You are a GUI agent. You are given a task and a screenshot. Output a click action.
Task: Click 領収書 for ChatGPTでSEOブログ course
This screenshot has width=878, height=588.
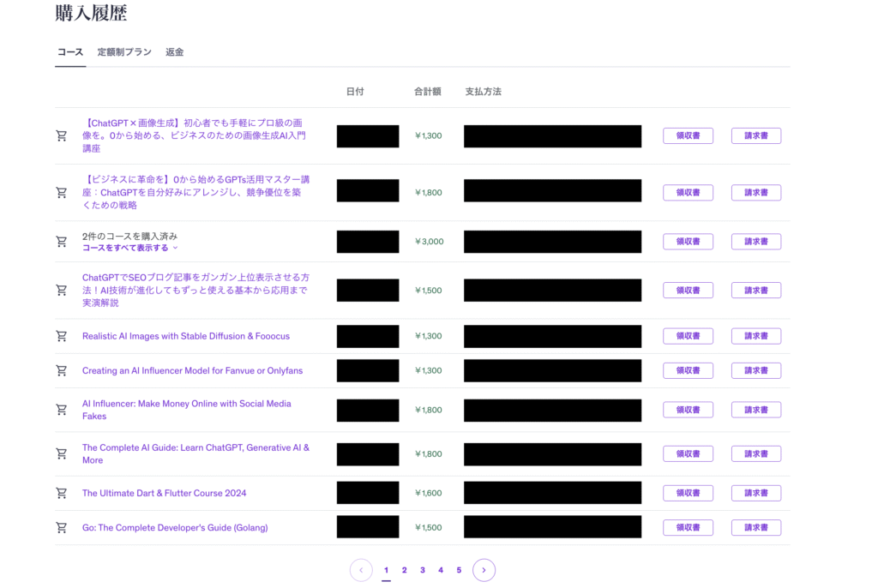point(689,290)
